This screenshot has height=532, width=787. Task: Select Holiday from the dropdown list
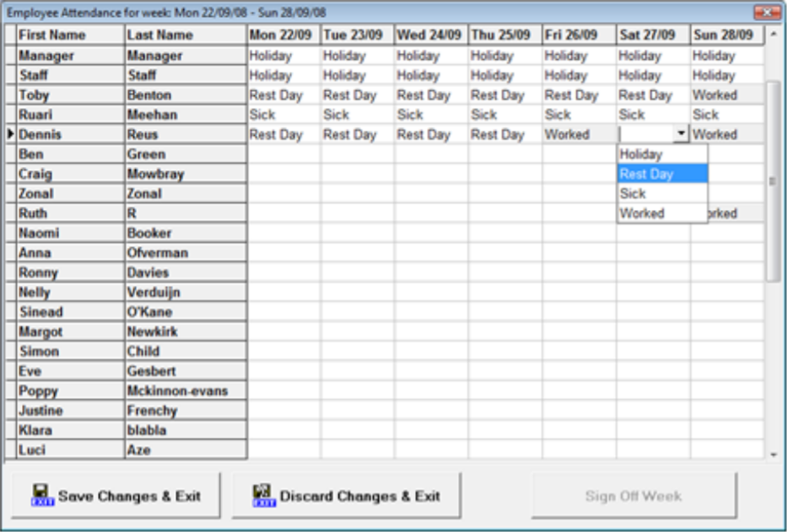pyautogui.click(x=641, y=154)
